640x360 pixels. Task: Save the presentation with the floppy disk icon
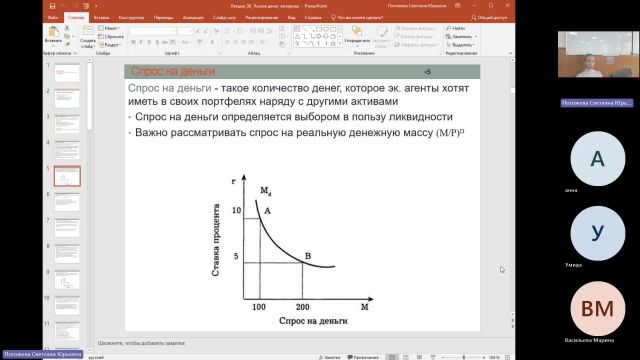(52, 6)
